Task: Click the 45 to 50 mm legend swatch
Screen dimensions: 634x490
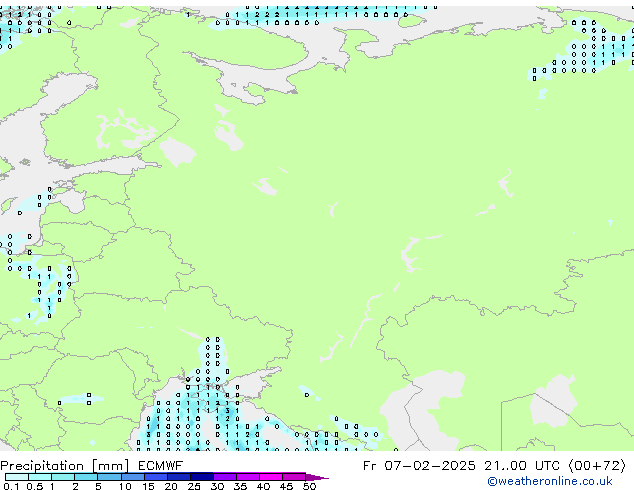Action: pyautogui.click(x=294, y=477)
